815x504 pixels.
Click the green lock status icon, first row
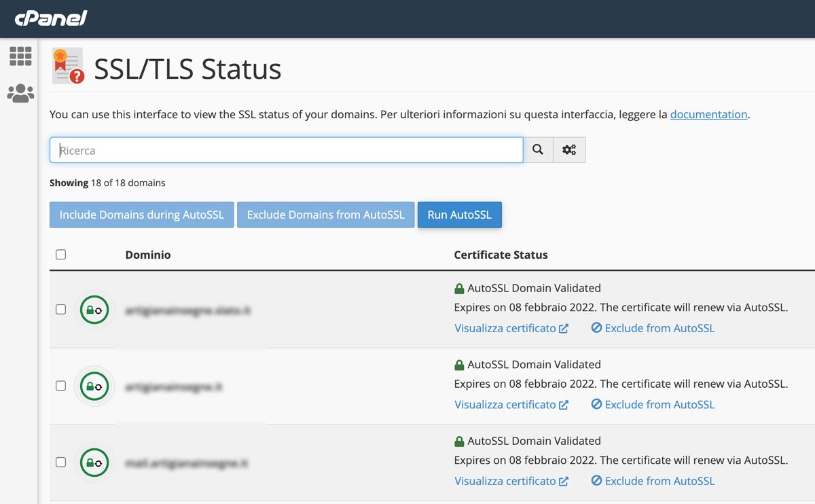tap(94, 310)
